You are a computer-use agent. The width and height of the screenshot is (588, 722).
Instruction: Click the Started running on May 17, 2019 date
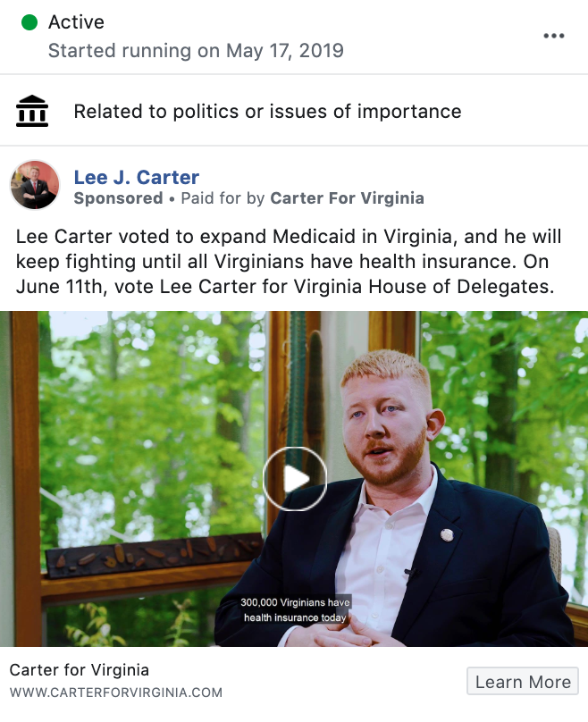coord(196,51)
